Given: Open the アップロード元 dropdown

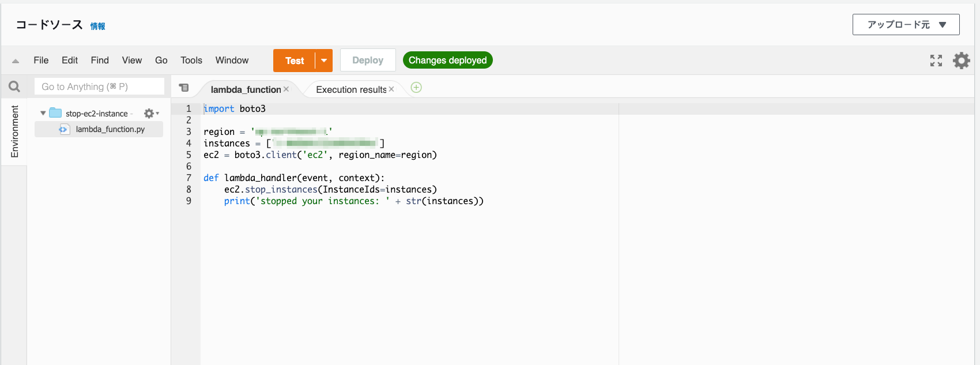Looking at the screenshot, I should pos(906,25).
